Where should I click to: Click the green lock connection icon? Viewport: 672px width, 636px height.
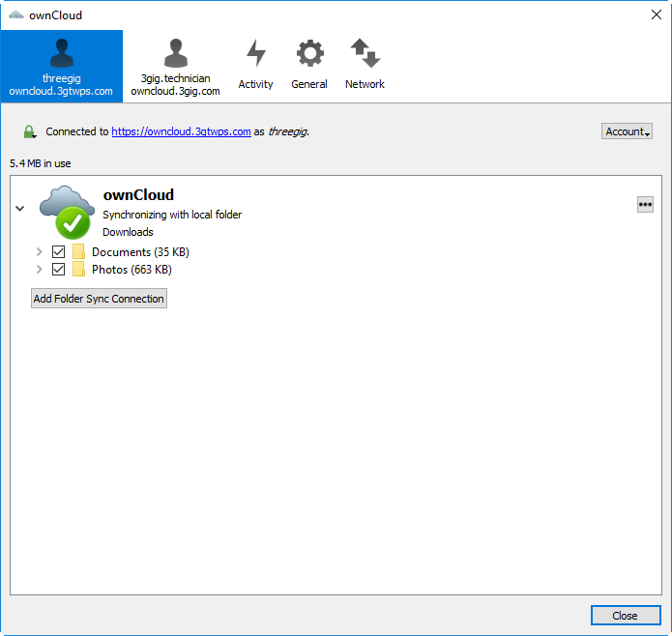pyautogui.click(x=30, y=131)
